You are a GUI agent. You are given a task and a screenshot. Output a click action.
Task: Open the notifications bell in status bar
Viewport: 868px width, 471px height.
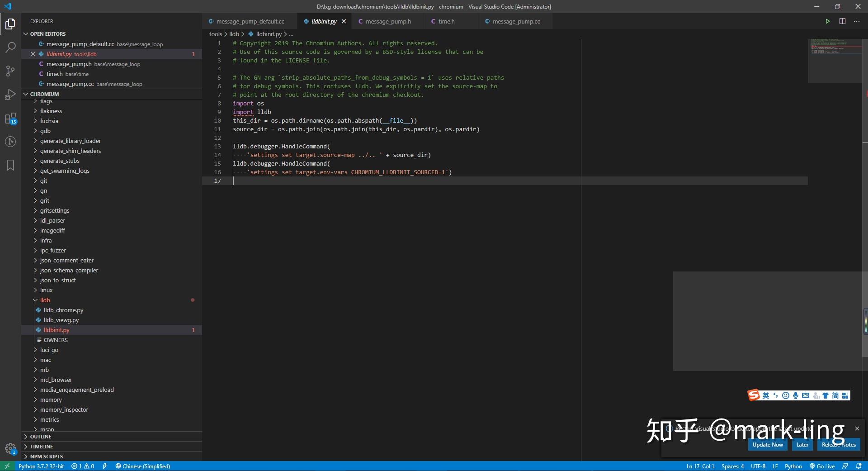click(x=859, y=466)
